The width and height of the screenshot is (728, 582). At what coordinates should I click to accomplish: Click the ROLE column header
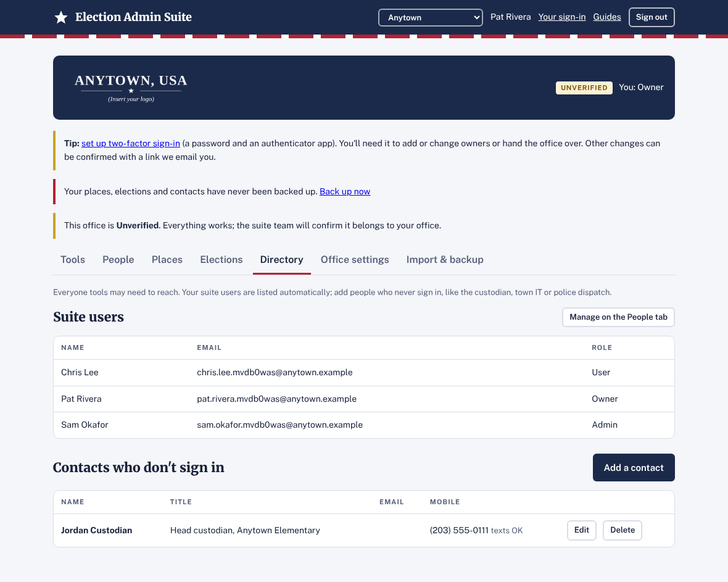[x=602, y=348]
